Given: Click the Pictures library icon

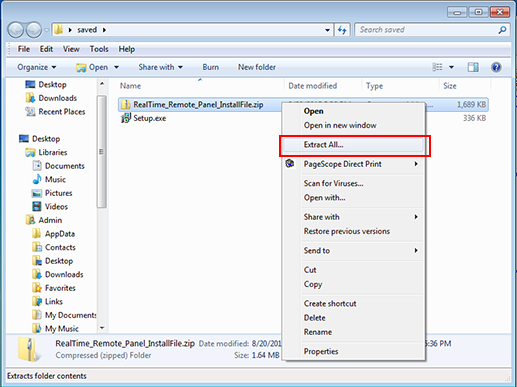Looking at the screenshot, I should pyautogui.click(x=37, y=193).
